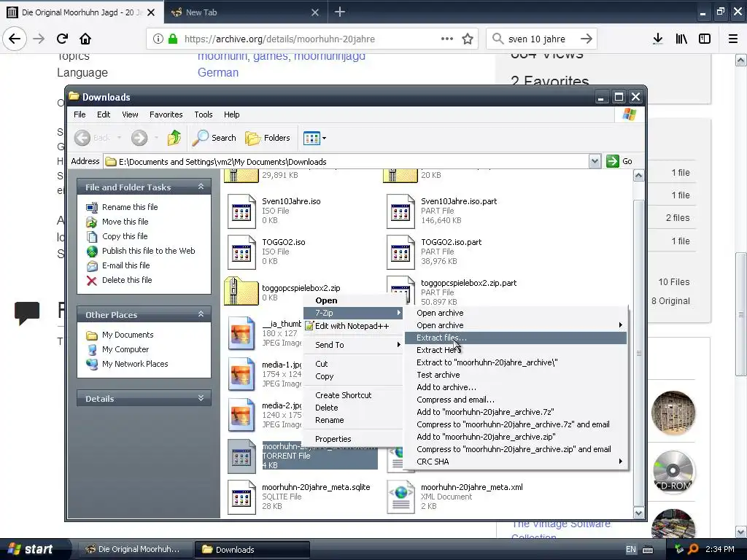Viewport: 747px width, 560px height.
Task: Open Tools menu in Downloads window
Action: [203, 114]
